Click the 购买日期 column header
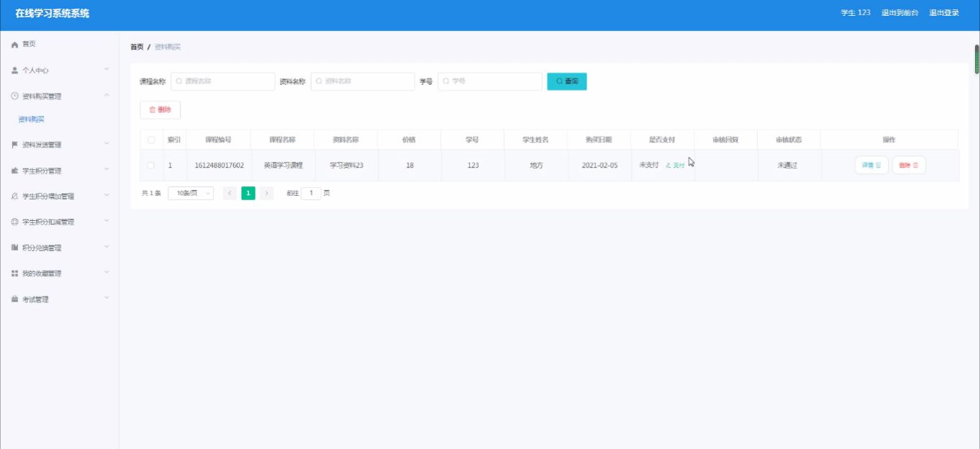980x449 pixels. coord(599,140)
